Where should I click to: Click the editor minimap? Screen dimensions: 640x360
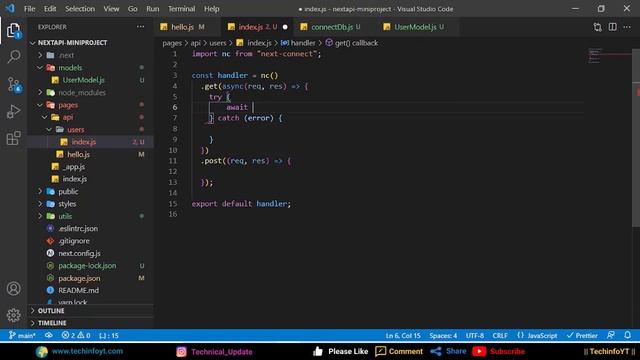[609, 56]
